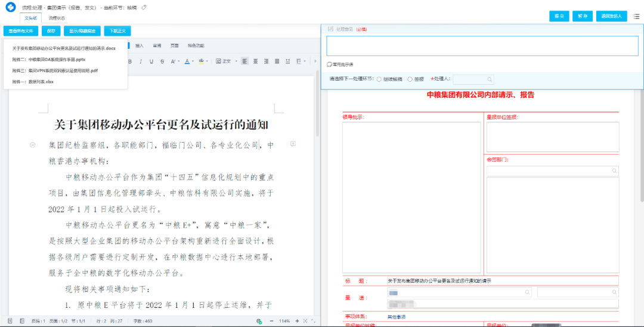The height and width of the screenshot is (327, 644).
Task: Click the toolbar overflow right arrow
Action: click(315, 61)
